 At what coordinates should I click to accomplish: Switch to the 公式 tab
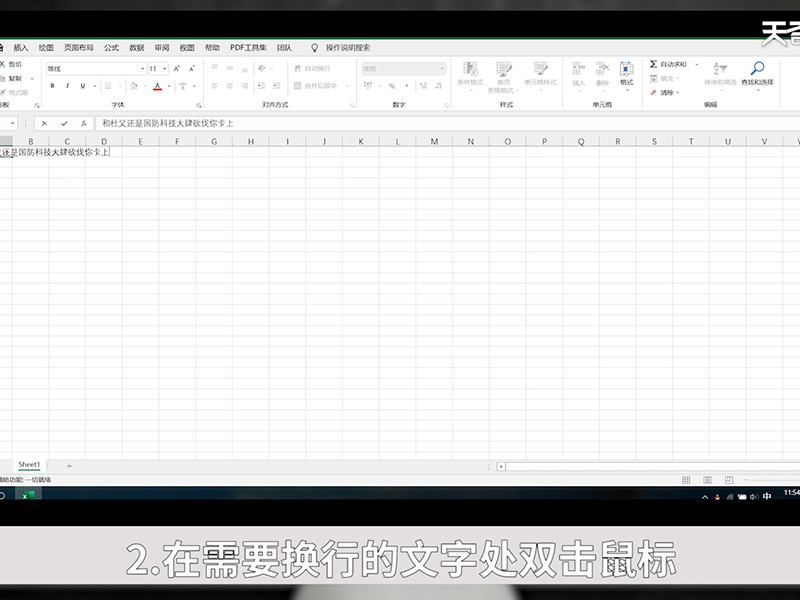pyautogui.click(x=111, y=48)
